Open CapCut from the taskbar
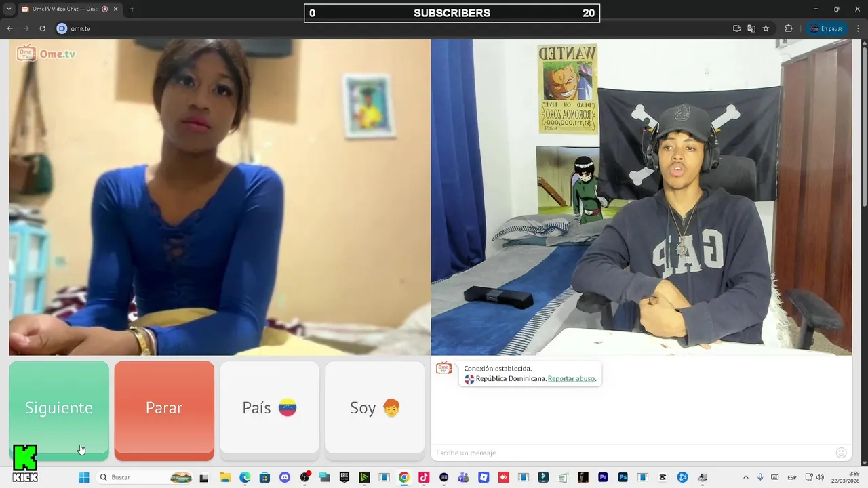 pyautogui.click(x=663, y=477)
